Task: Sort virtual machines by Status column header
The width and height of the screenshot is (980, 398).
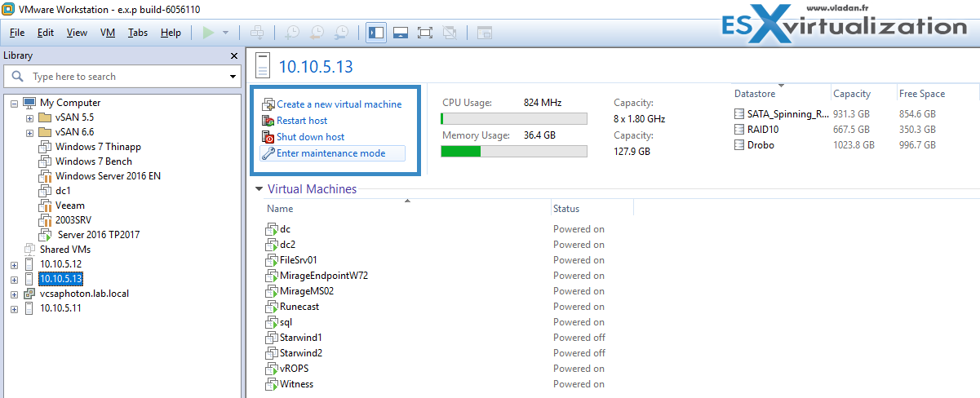Action: pos(567,209)
